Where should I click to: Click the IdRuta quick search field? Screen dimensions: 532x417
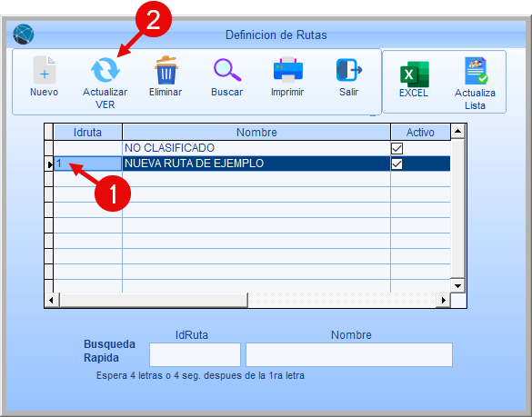pyautogui.click(x=196, y=354)
